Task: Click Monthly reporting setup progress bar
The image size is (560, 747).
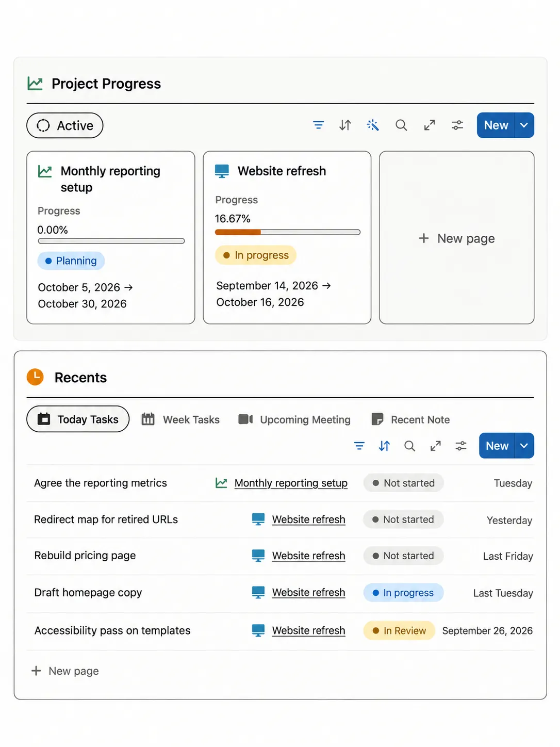Action: (x=111, y=241)
